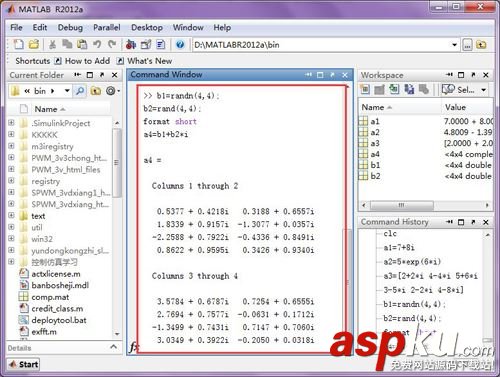Select banbosheji.mdl file

(60, 285)
